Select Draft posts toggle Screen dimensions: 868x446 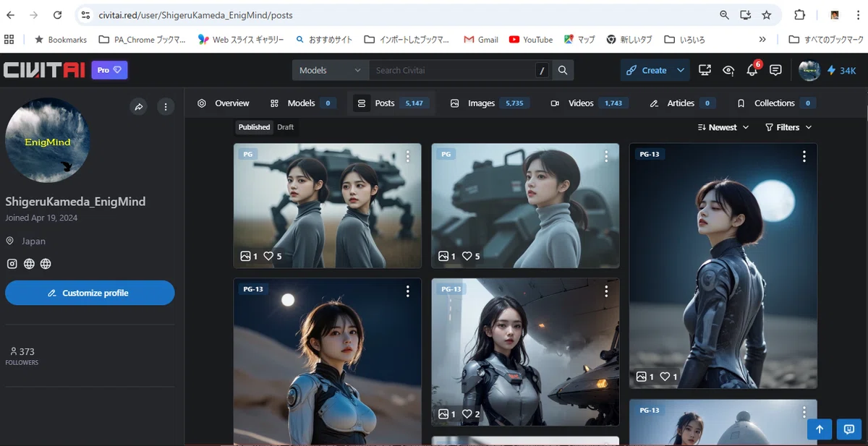(x=286, y=127)
